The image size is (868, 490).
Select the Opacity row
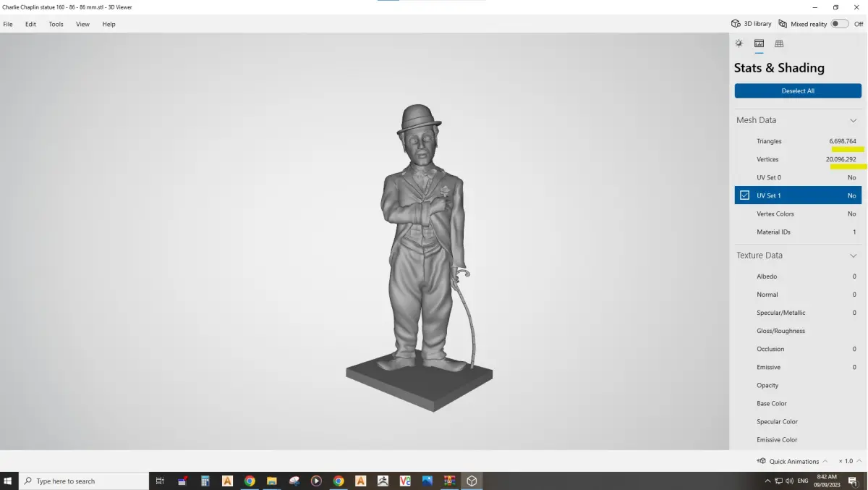(798, 385)
